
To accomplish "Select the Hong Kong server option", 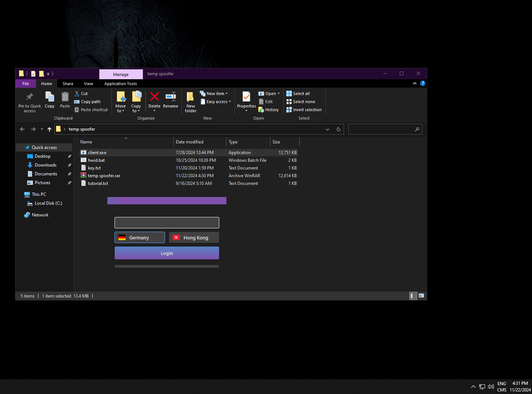I will (x=194, y=237).
